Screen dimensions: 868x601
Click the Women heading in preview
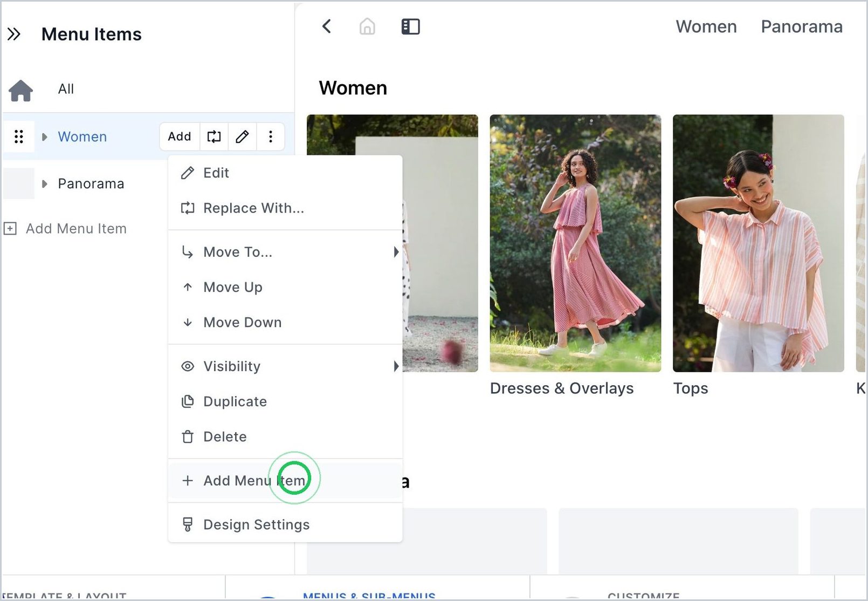pyautogui.click(x=353, y=88)
